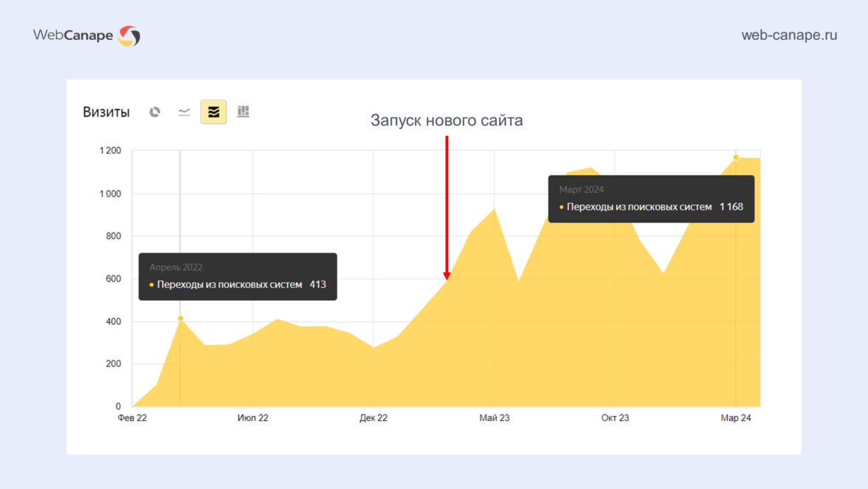Select the line chart view icon
This screenshot has height=489, width=868.
(x=185, y=112)
